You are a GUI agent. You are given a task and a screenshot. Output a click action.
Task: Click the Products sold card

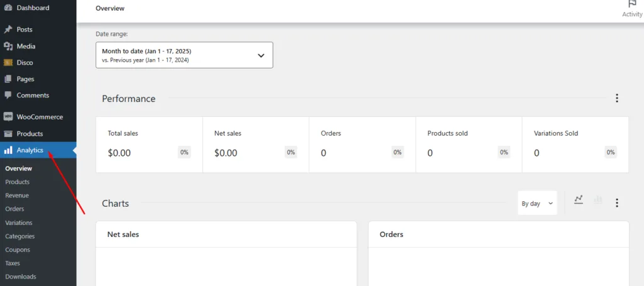(x=469, y=145)
